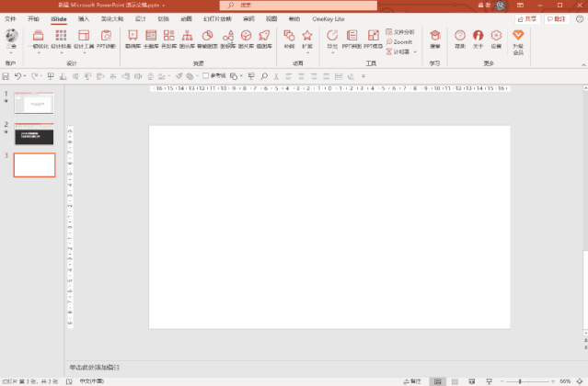Image resolution: width=588 pixels, height=386 pixels.
Task: Open the 色彩库 color library
Action: click(x=168, y=39)
